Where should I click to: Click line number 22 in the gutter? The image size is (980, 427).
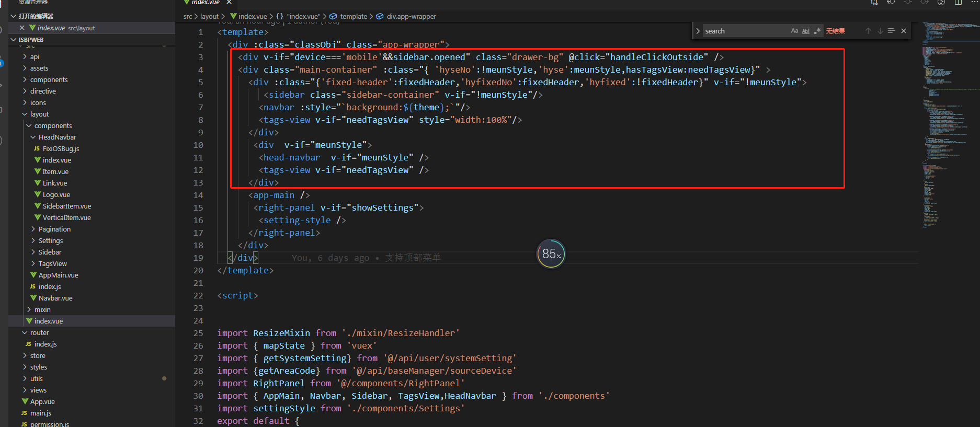click(x=198, y=295)
